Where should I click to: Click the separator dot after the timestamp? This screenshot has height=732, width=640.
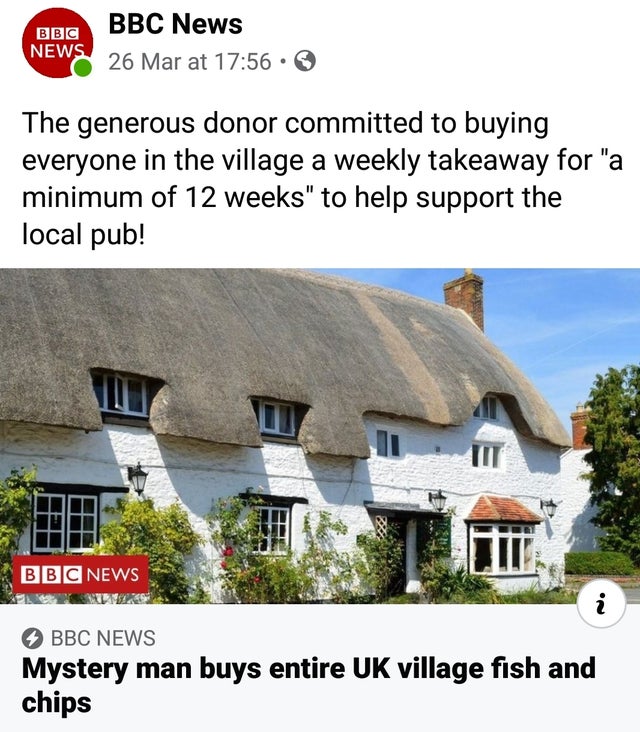[x=282, y=61]
